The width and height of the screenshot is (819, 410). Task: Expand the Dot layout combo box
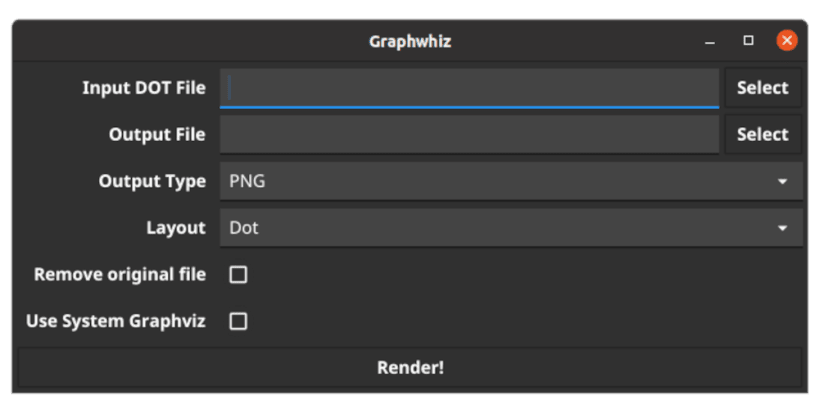coord(500,228)
